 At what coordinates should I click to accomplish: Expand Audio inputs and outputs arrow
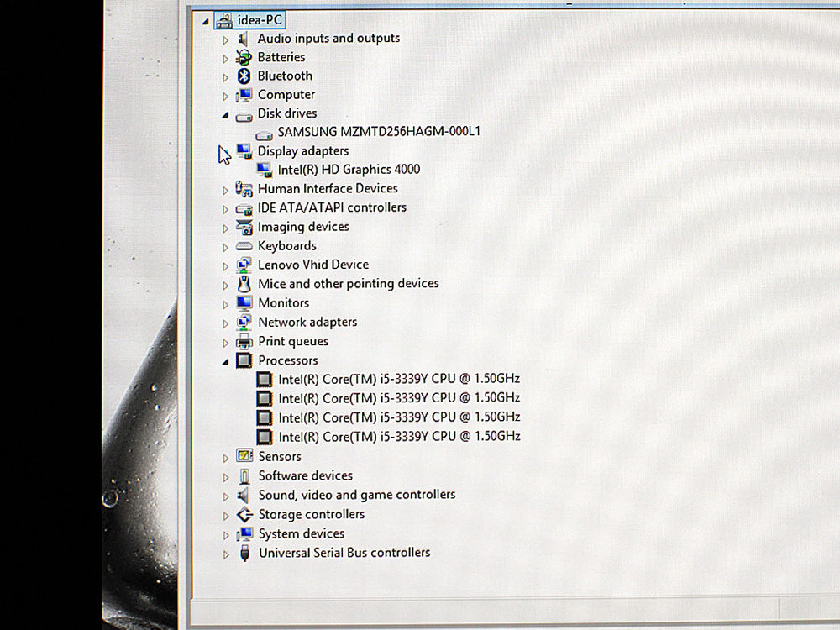point(225,40)
